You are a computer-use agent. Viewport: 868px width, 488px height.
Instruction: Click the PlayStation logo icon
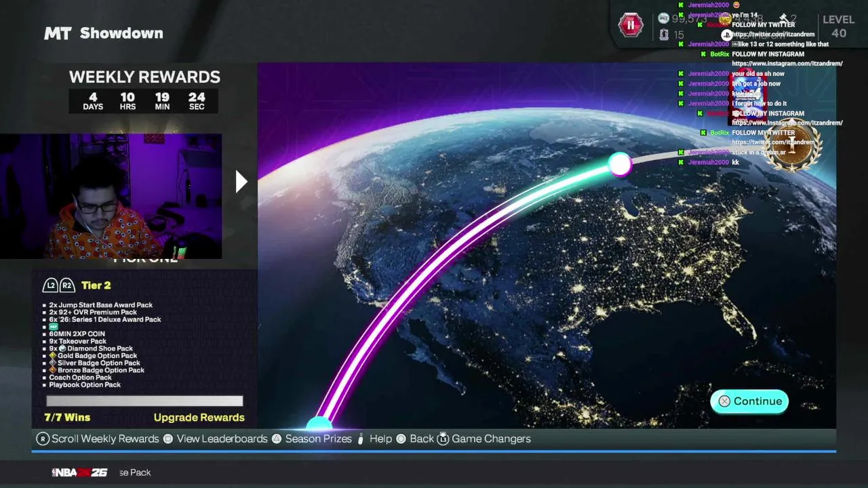727,35
